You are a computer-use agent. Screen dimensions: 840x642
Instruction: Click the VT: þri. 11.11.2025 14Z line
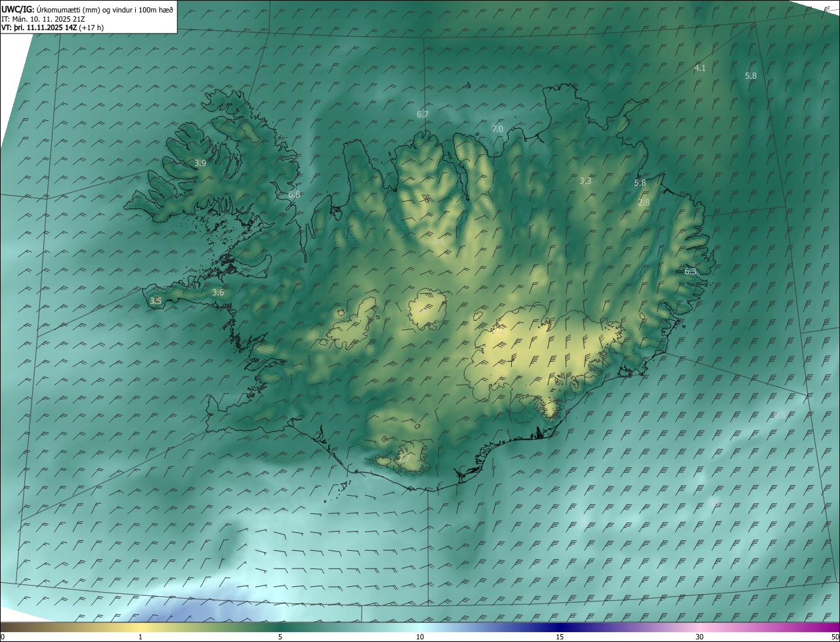point(39,28)
